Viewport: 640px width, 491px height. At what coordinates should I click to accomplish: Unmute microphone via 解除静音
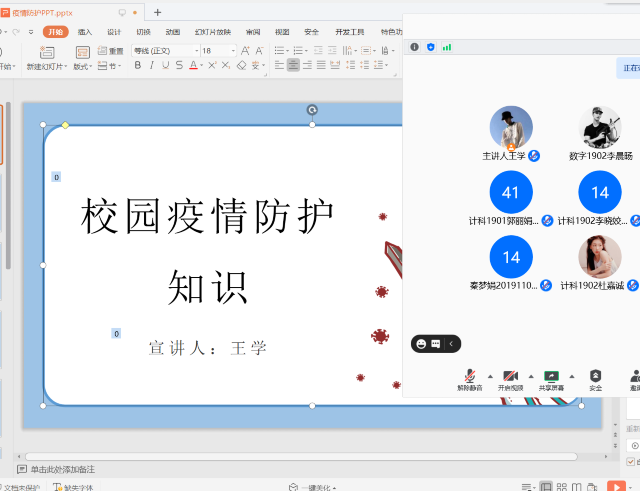pos(470,380)
